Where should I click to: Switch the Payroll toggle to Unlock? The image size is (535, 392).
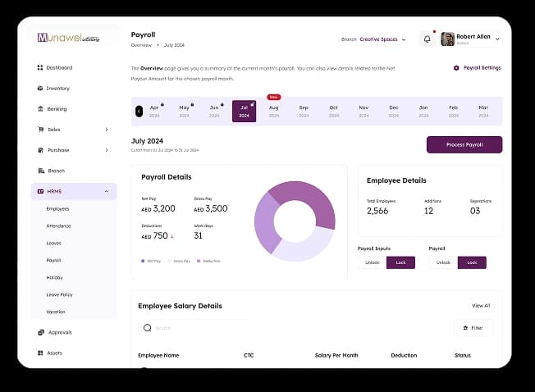pyautogui.click(x=443, y=262)
